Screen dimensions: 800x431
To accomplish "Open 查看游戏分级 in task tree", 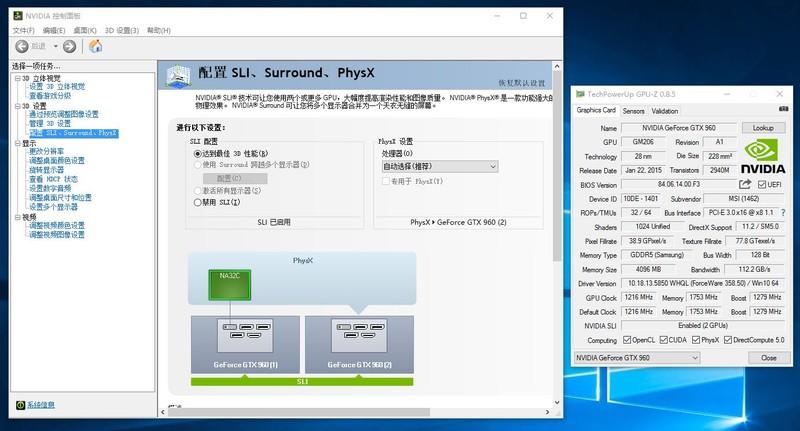I will (50, 96).
